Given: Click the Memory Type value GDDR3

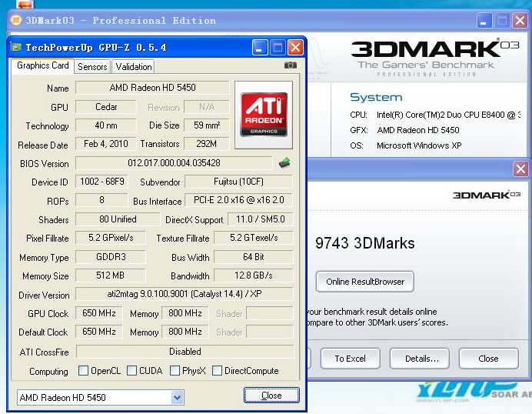Looking at the screenshot, I should [111, 257].
